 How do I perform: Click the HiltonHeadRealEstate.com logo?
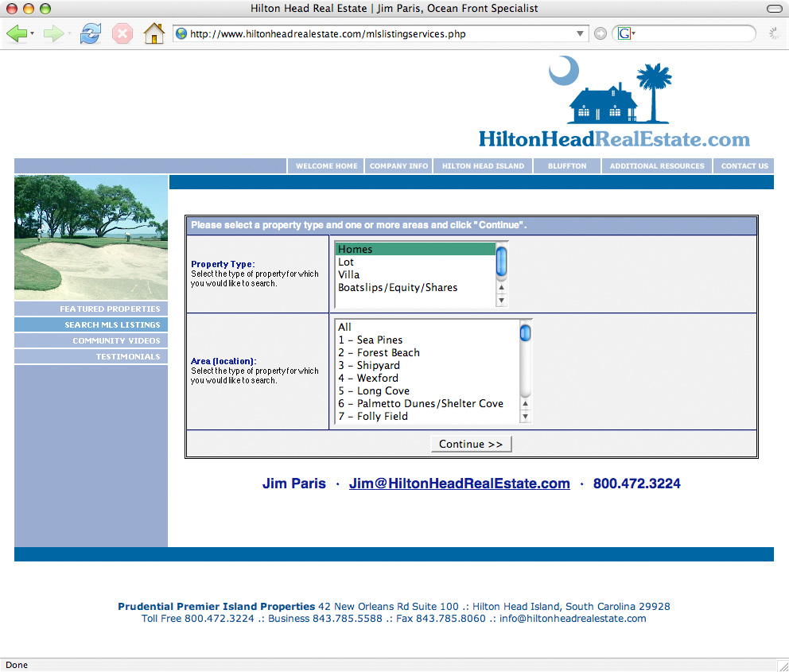[614, 102]
